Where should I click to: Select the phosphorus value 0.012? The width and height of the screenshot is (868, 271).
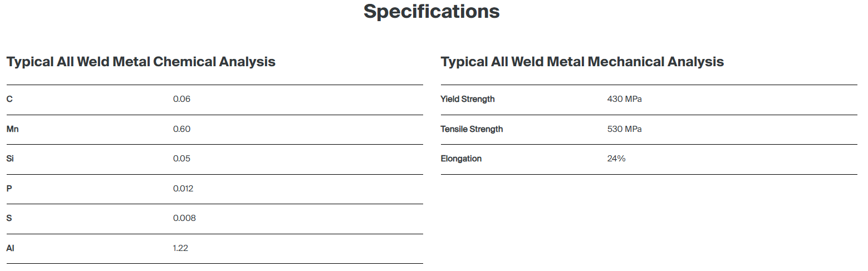point(183,189)
